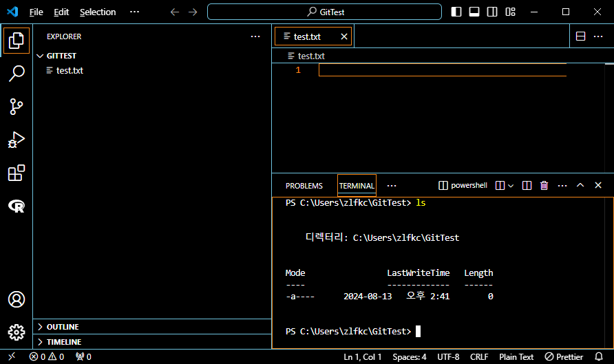This screenshot has width=614, height=364.
Task: Split the editor right
Action: (x=581, y=36)
